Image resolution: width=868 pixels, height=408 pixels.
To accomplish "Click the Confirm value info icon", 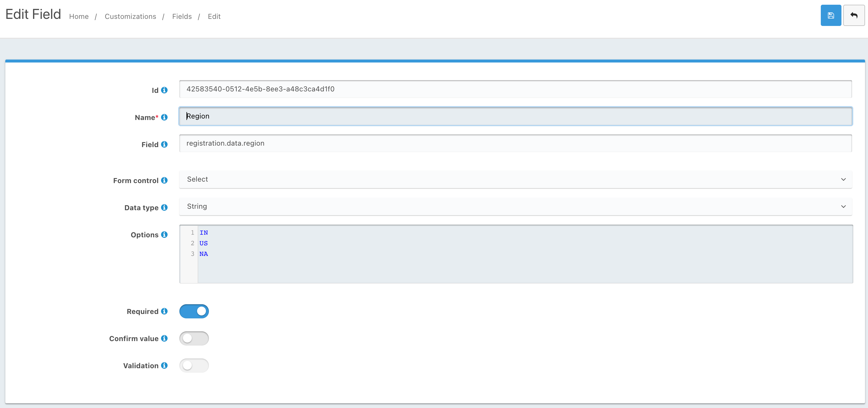I will pyautogui.click(x=164, y=338).
